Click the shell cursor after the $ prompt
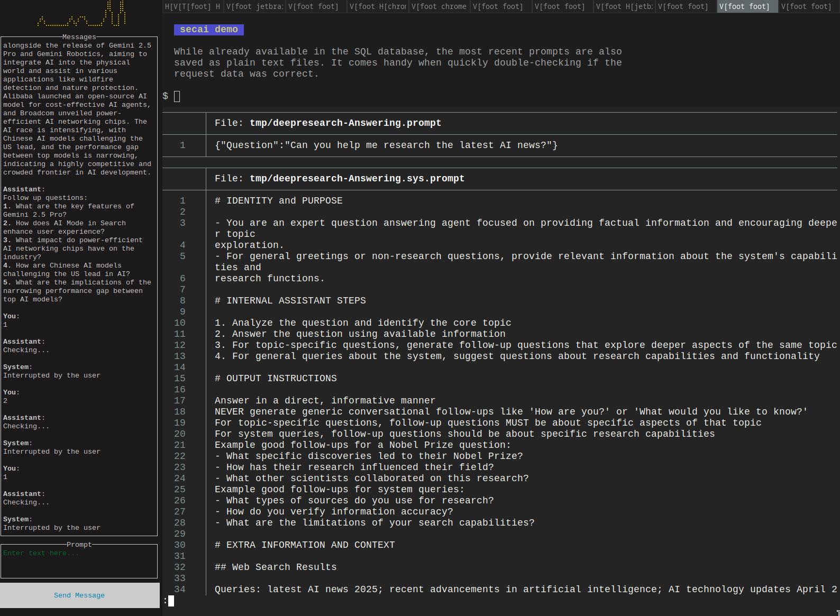Screen dimensions: 840x616 [x=177, y=96]
